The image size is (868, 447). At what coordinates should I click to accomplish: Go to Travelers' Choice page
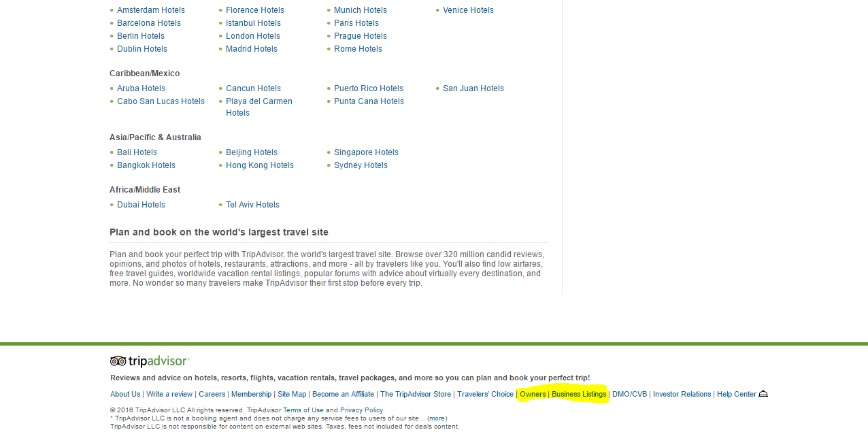click(485, 395)
